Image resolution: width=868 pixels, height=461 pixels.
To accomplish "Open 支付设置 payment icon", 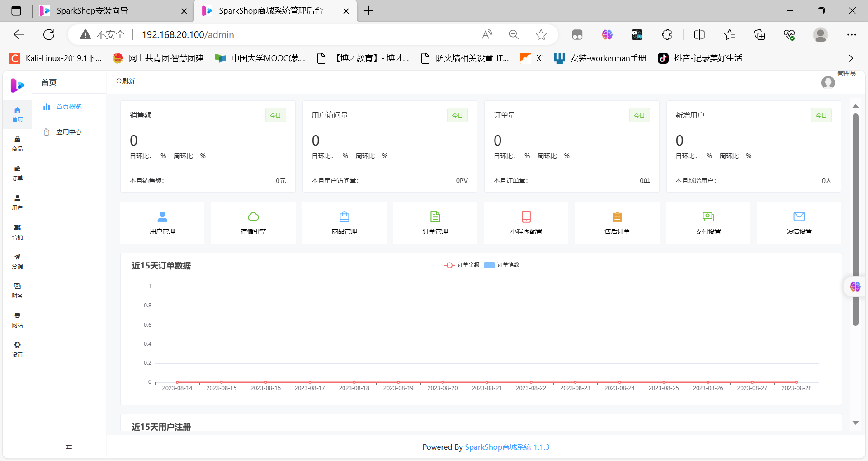I will [708, 217].
